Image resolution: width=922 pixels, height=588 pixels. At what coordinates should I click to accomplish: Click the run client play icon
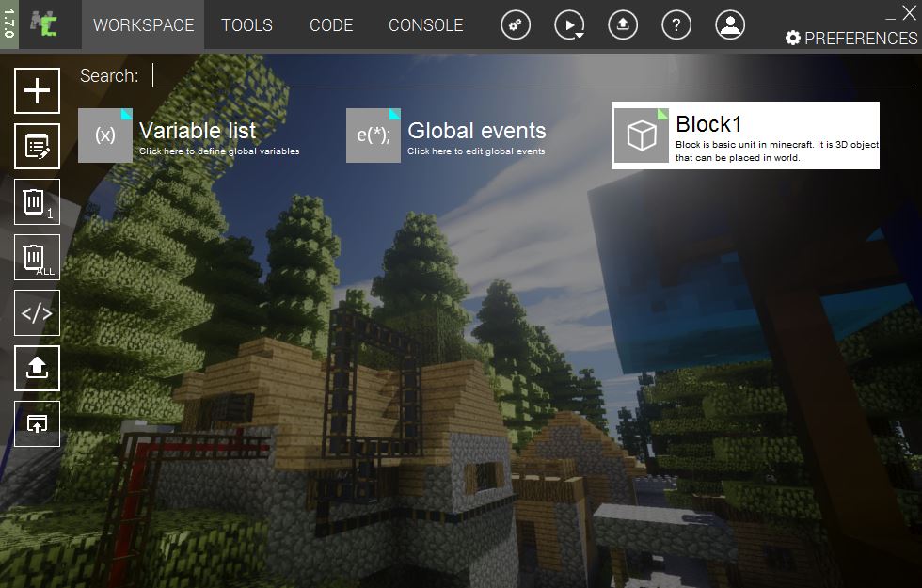click(x=569, y=25)
